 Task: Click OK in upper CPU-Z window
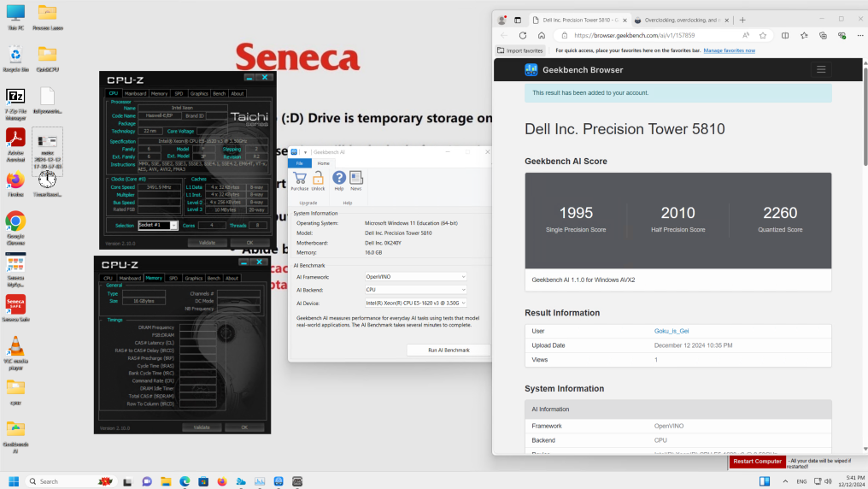(x=249, y=243)
